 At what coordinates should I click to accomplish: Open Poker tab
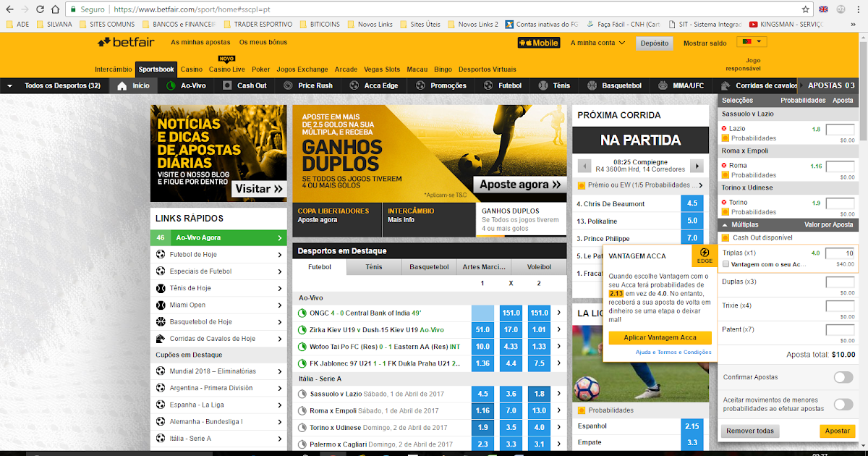tap(261, 69)
